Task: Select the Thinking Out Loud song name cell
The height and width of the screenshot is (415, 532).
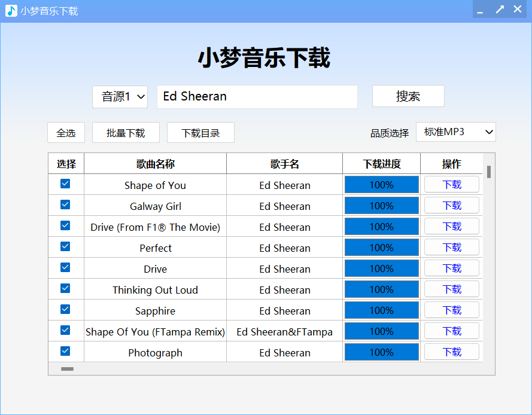Action: (156, 289)
